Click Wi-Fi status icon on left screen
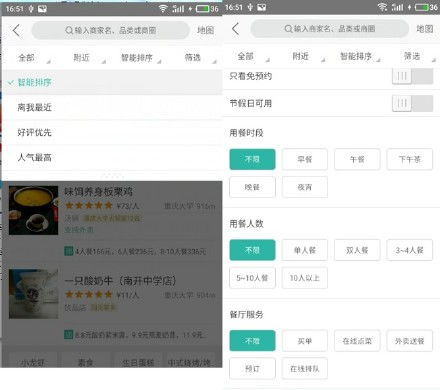This screenshot has width=440, height=390. (163, 8)
